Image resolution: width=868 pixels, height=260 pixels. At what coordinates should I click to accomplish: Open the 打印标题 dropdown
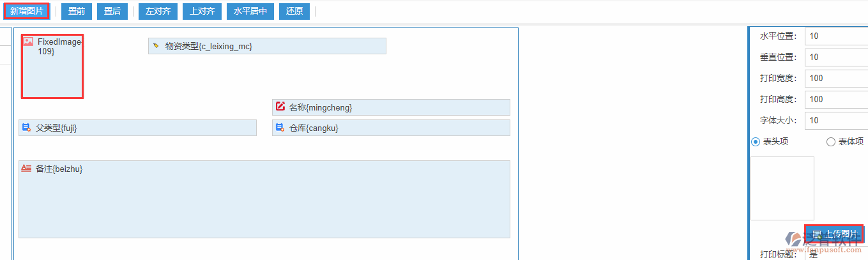click(837, 254)
